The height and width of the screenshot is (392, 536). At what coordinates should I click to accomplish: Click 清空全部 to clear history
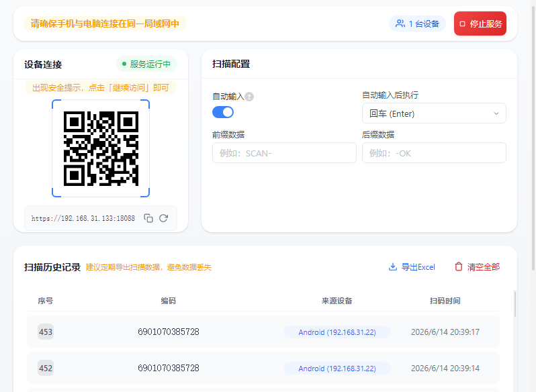tap(478, 267)
